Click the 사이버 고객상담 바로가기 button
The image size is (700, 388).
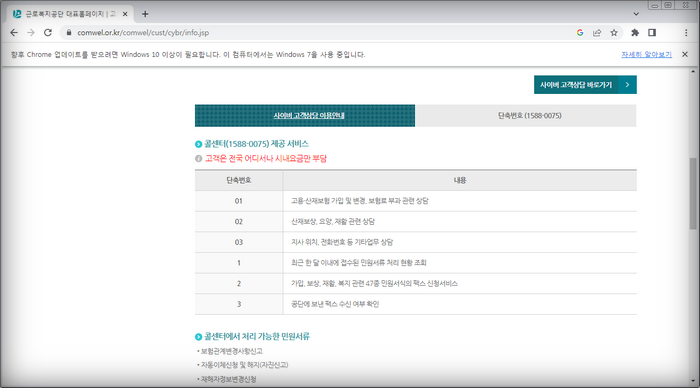(585, 85)
